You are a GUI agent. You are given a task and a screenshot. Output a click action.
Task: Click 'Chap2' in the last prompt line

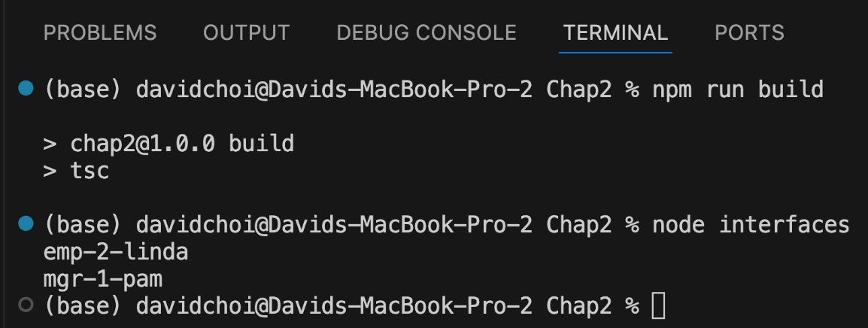coord(579,306)
